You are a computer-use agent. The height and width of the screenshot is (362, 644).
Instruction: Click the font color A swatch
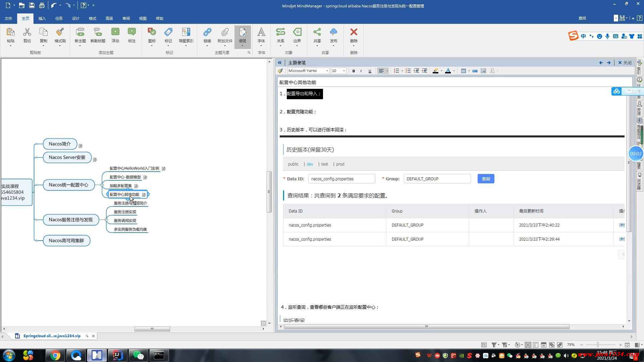pyautogui.click(x=448, y=71)
